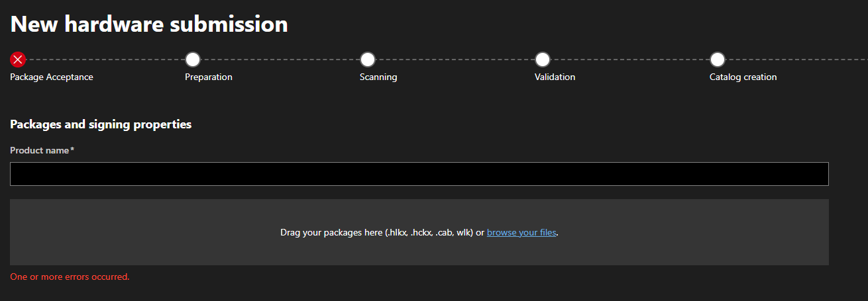Select the Scanning step circle
The image size is (868, 301).
pyautogui.click(x=368, y=60)
